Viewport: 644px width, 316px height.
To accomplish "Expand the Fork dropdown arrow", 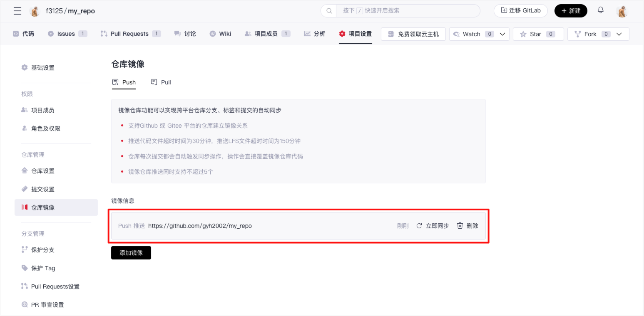I will click(619, 34).
